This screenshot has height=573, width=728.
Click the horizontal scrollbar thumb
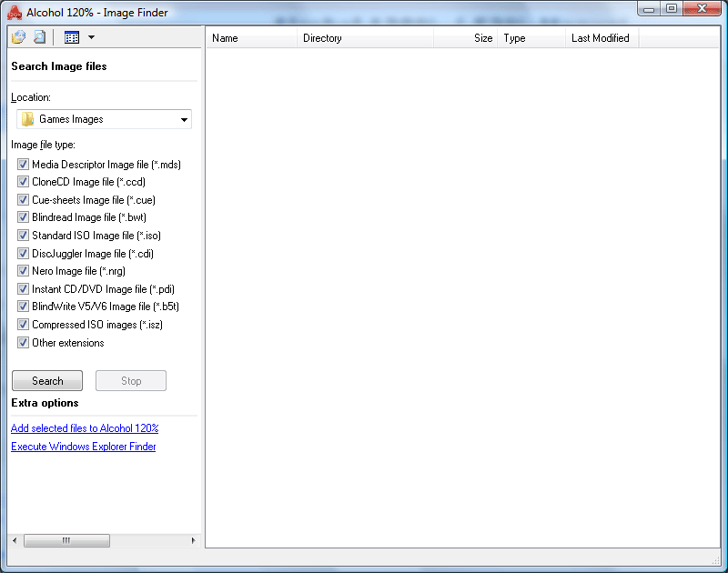coord(66,540)
